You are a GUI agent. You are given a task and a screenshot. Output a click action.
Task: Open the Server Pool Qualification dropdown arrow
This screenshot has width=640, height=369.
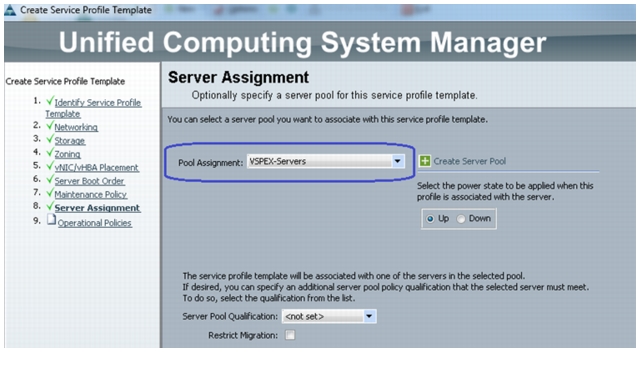369,316
